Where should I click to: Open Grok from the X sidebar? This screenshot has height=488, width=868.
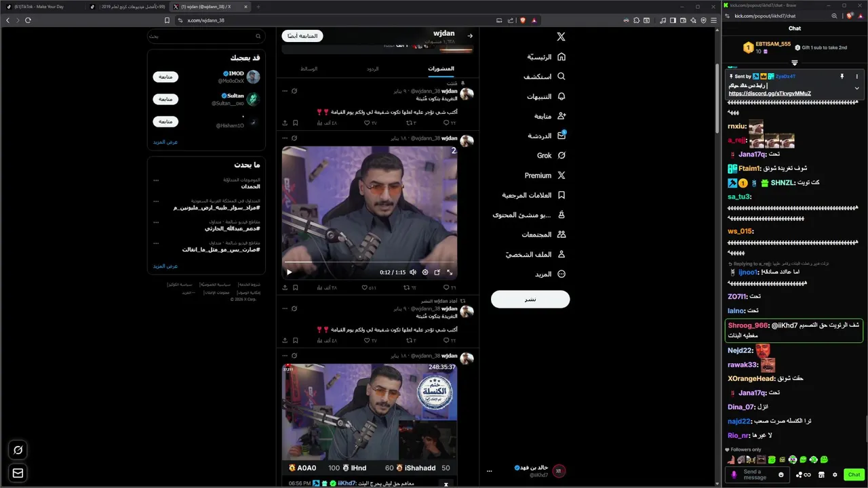click(551, 155)
